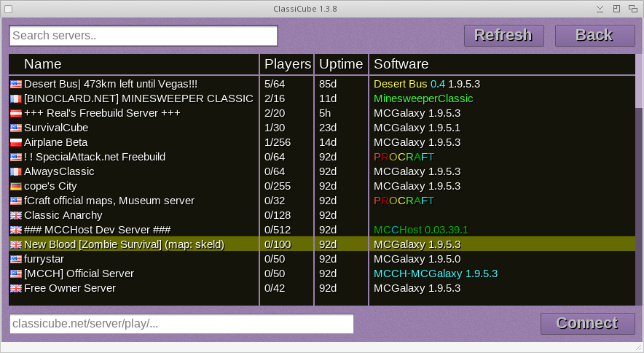The image size is (644, 353).
Task: Focus the classicube.net server URL field
Action: [181, 324]
